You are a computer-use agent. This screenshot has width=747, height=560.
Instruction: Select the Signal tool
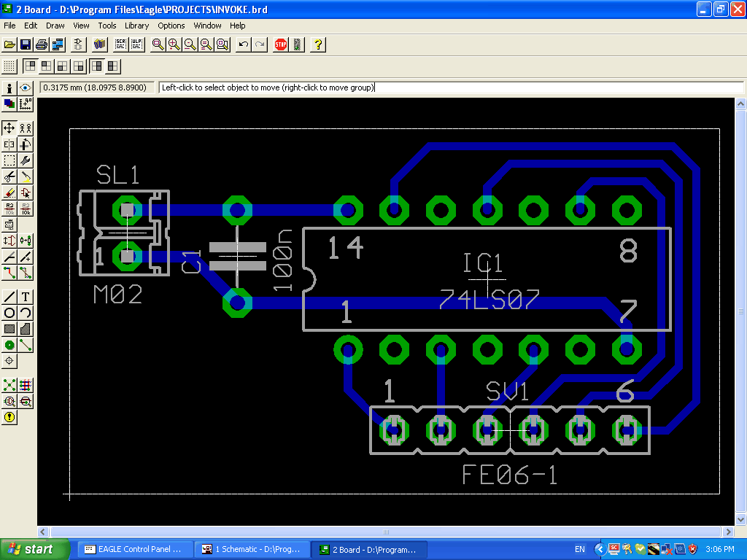(x=26, y=345)
